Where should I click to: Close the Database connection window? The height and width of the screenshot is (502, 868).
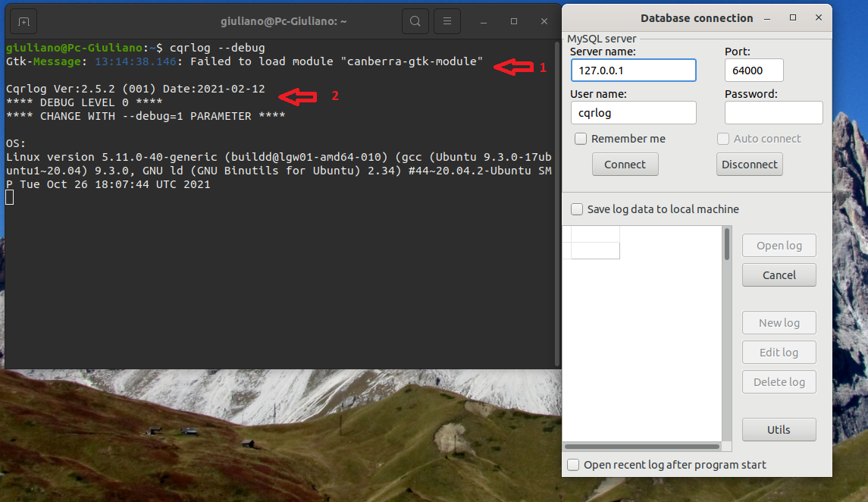coord(819,18)
